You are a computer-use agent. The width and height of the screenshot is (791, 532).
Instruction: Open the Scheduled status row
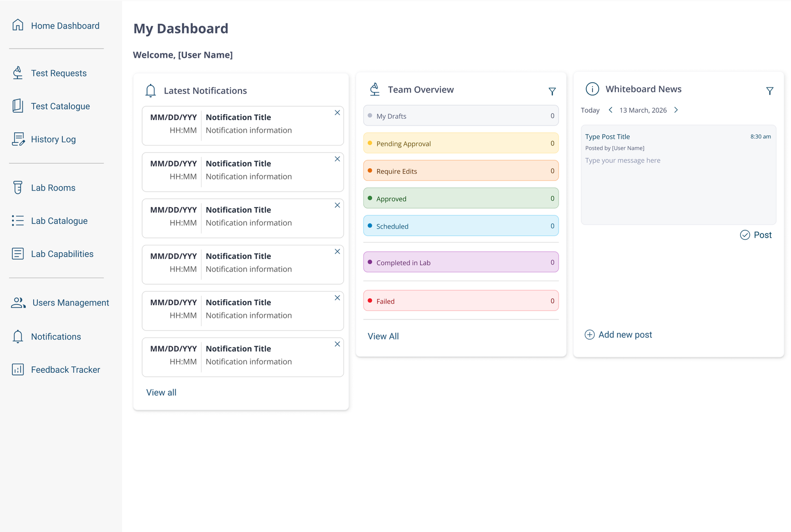461,226
